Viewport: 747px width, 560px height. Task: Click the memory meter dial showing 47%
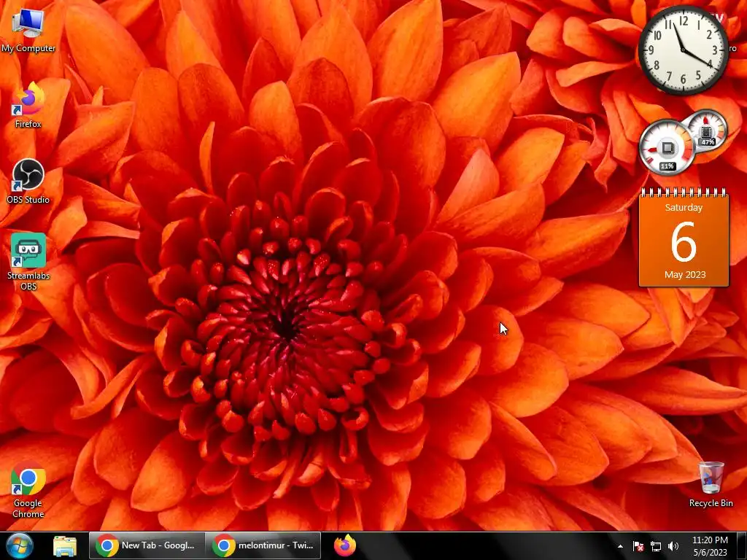pyautogui.click(x=708, y=130)
